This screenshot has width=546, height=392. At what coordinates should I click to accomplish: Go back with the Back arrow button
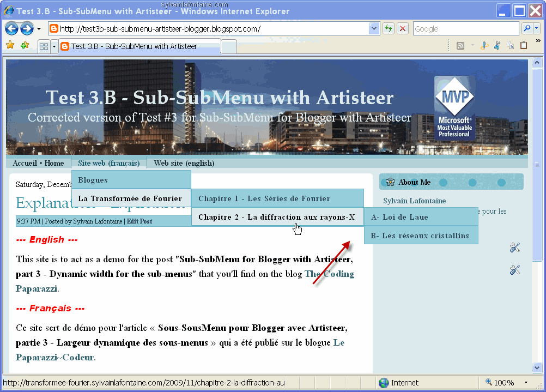11,28
